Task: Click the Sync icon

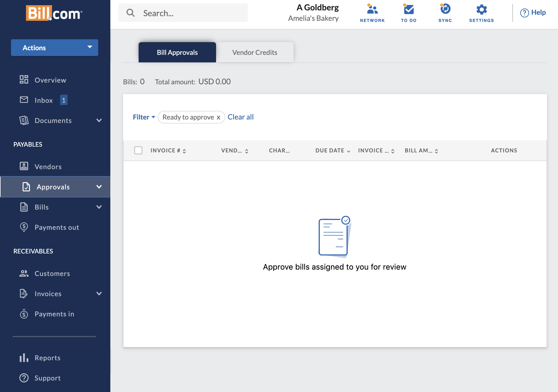Action: coord(445,9)
